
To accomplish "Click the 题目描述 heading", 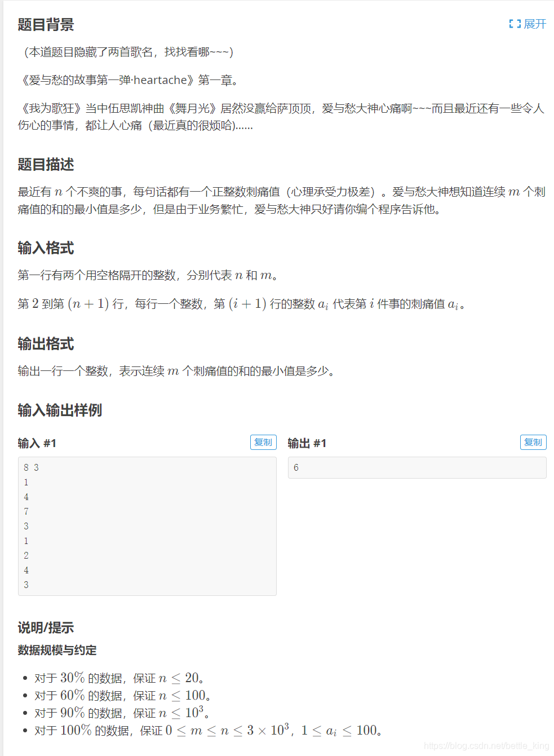I will [46, 165].
